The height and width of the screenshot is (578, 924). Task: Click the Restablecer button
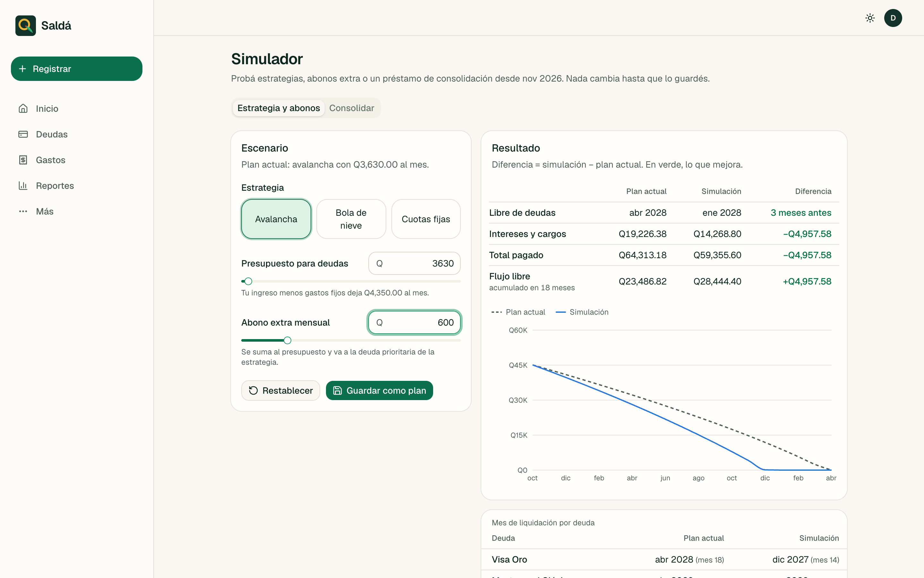click(281, 390)
